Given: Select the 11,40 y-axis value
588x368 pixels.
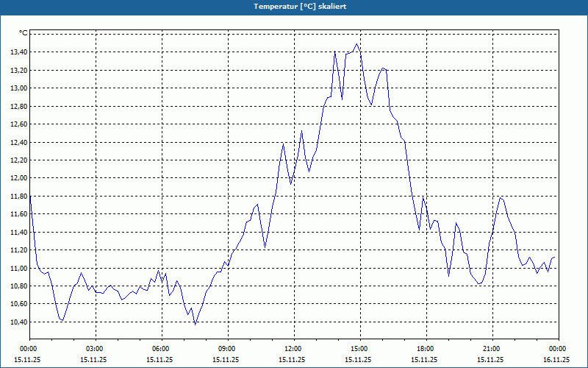Looking at the screenshot, I should tap(18, 232).
